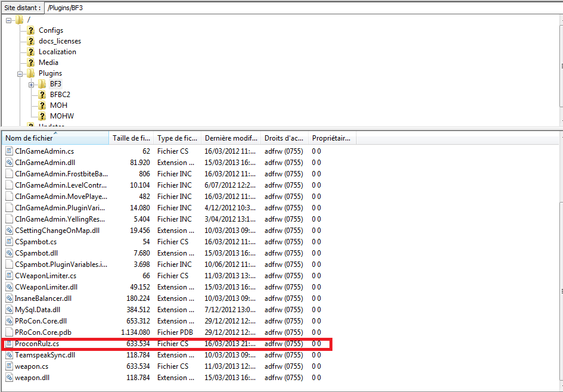
Task: Click the file list vertical scrollbar
Action: (560, 262)
